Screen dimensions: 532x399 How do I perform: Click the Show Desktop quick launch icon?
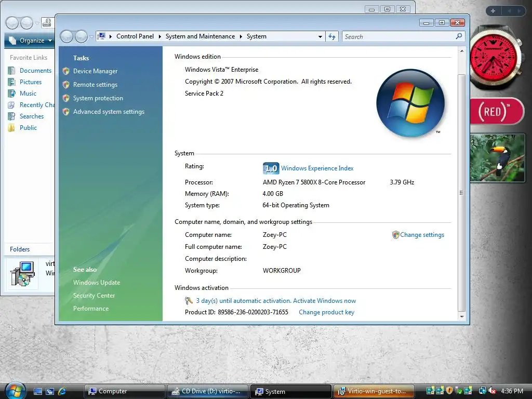pos(37,392)
